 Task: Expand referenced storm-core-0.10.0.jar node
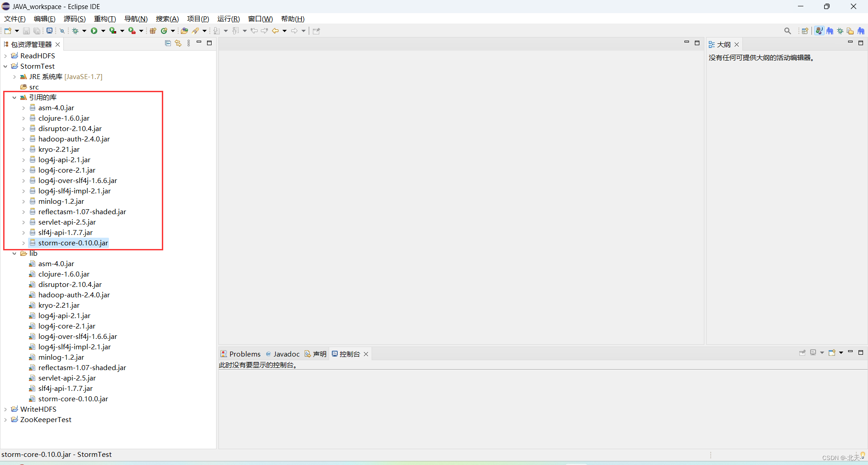[x=24, y=243]
